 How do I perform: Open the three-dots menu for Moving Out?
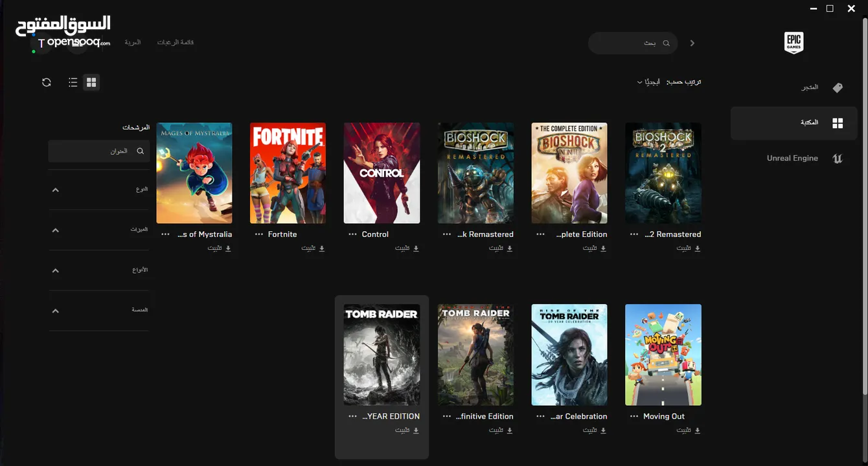pos(634,416)
